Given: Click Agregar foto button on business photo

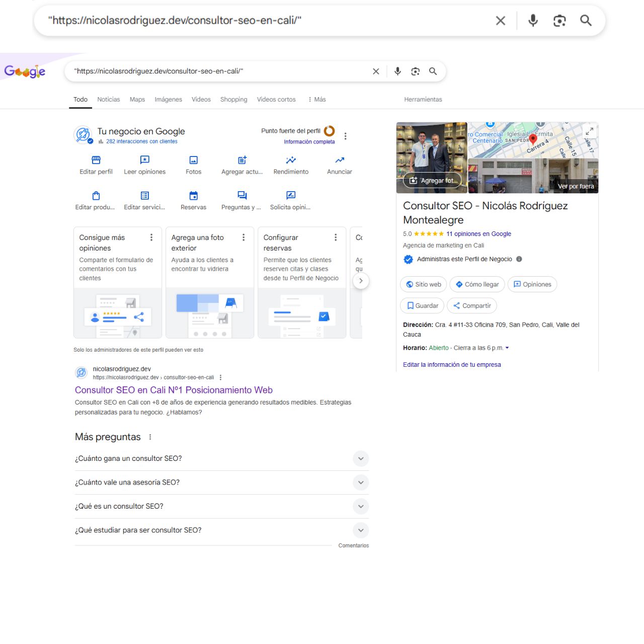Looking at the screenshot, I should coord(433,181).
